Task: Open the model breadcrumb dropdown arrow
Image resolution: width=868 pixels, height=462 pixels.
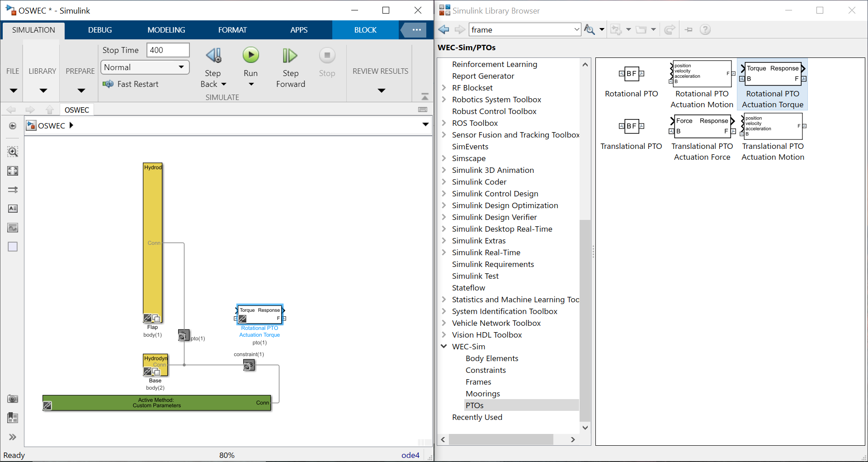Action: click(x=425, y=124)
